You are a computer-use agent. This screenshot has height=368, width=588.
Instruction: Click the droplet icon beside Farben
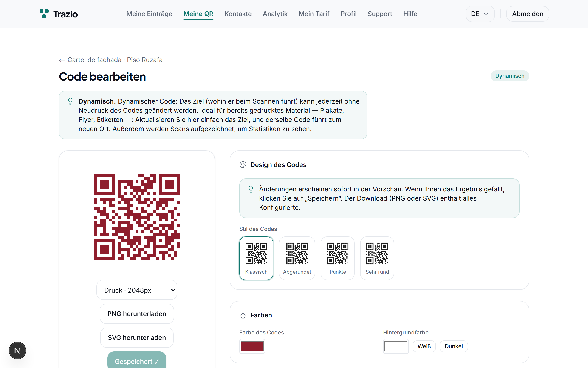243,315
